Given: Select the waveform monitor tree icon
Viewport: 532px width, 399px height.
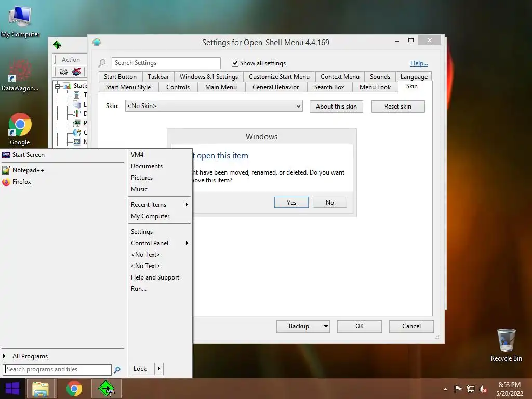Looking at the screenshot, I should point(77,141).
